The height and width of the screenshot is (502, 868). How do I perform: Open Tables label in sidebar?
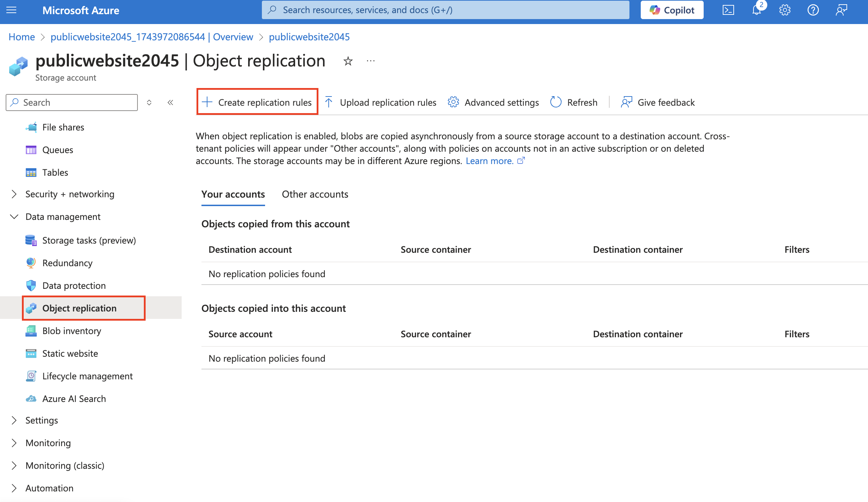(55, 173)
